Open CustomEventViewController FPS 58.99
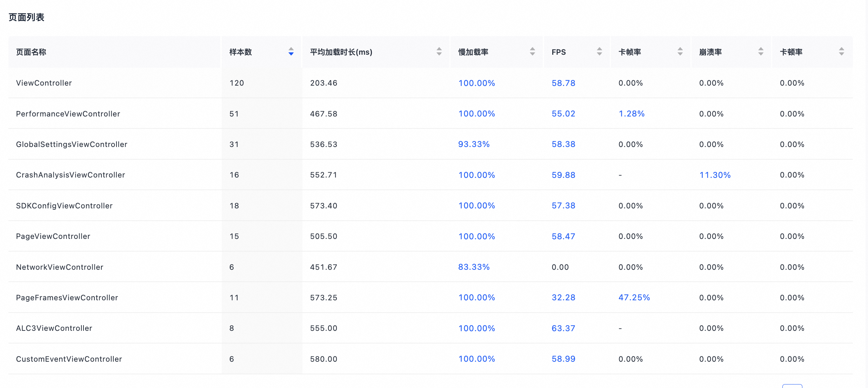 (x=563, y=359)
